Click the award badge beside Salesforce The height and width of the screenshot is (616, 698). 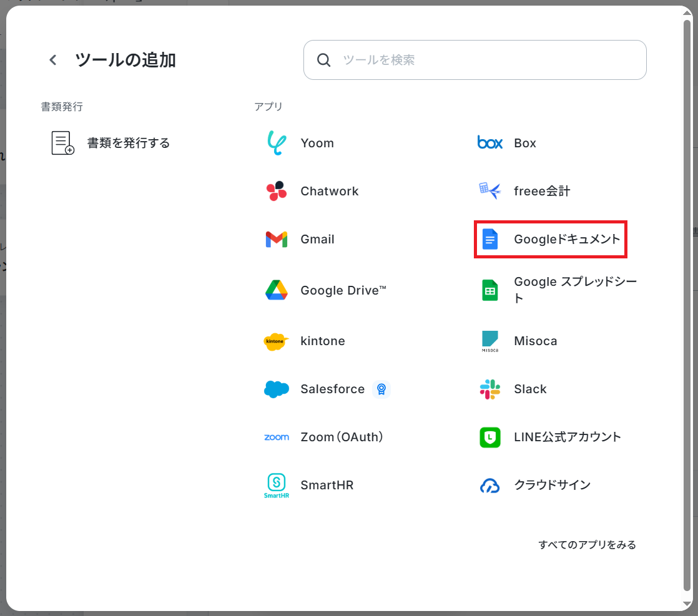381,389
